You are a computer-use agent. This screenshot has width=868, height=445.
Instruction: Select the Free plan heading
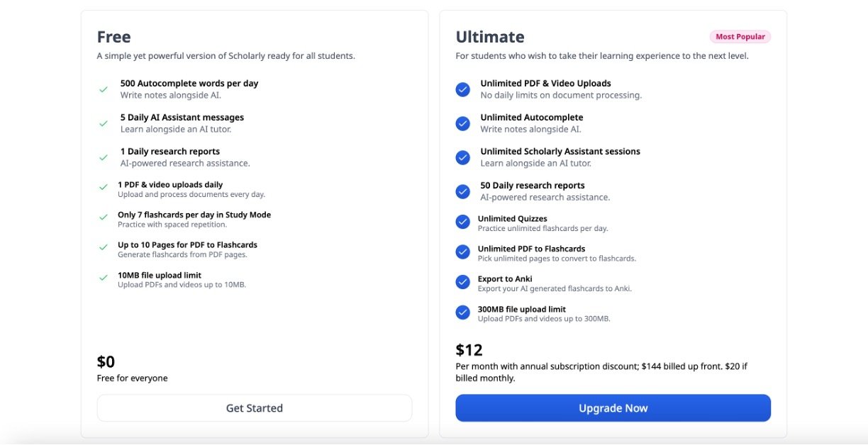tap(114, 37)
